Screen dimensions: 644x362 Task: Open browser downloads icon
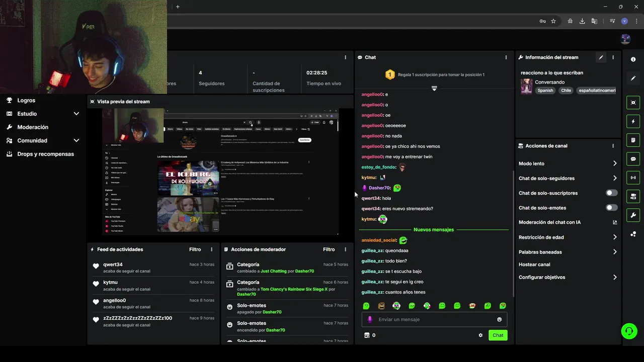pyautogui.click(x=582, y=21)
